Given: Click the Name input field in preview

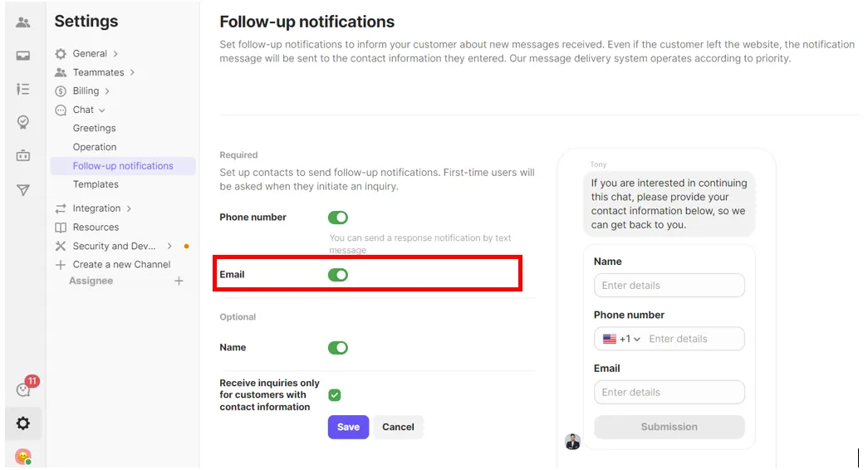Looking at the screenshot, I should click(x=669, y=286).
